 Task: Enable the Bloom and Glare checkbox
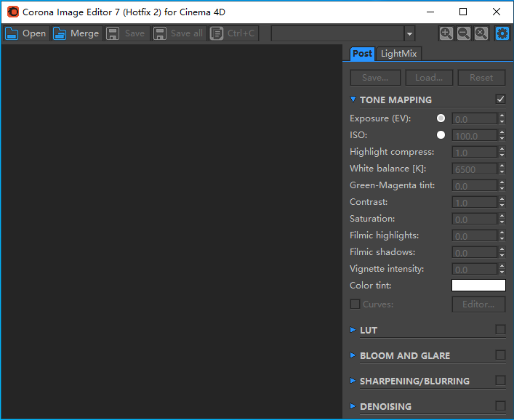(500, 355)
